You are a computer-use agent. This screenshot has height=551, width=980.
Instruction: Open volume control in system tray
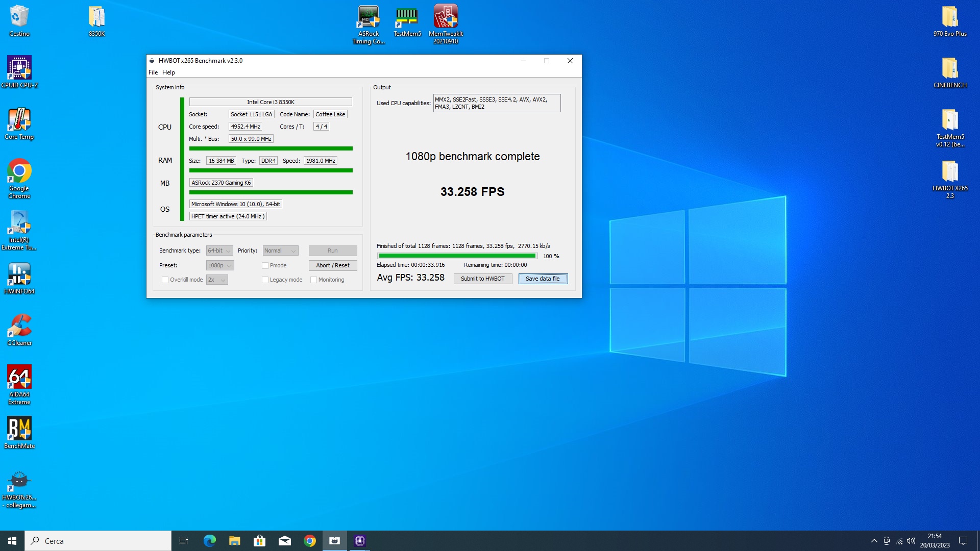coord(911,541)
